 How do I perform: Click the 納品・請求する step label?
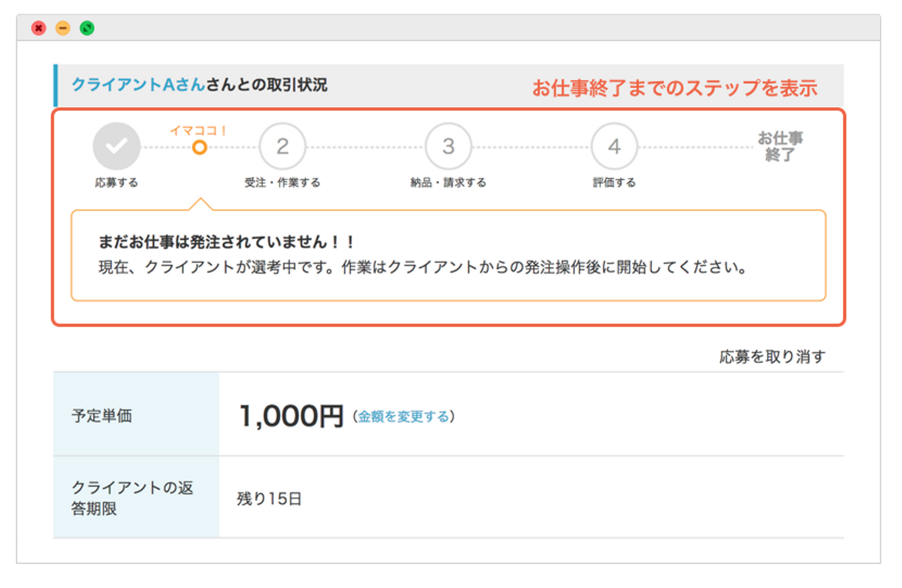click(x=448, y=182)
